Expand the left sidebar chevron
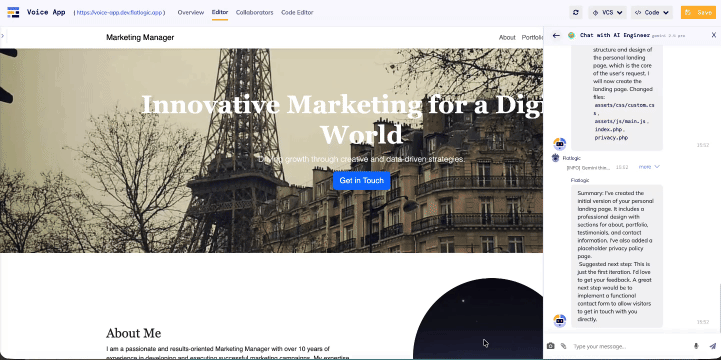This screenshot has width=721, height=360. [x=2, y=35]
